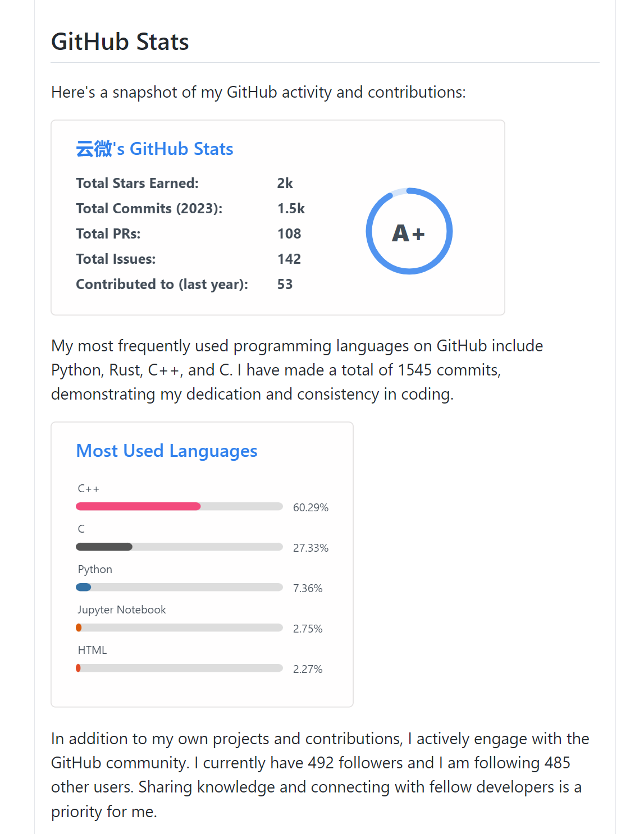
Task: Open the 云微's GitHub Stats card title
Action: pos(154,149)
